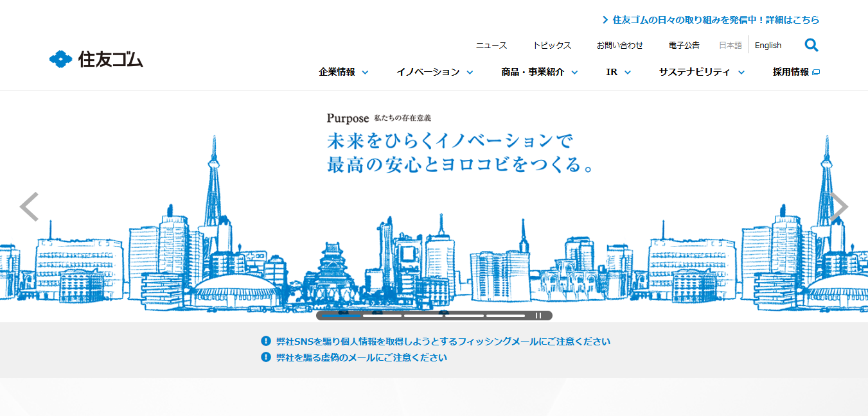Go to previous slide with left arrow
The height and width of the screenshot is (416, 868).
[x=29, y=207]
